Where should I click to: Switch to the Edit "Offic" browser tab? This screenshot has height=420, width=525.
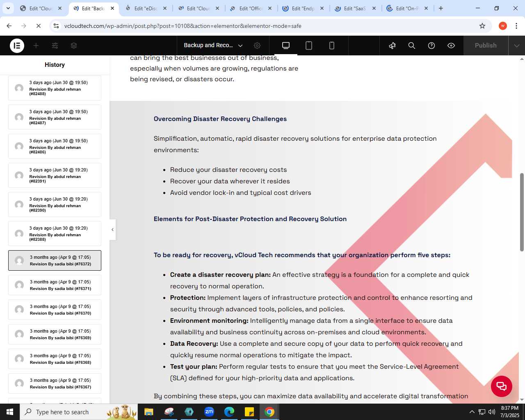(x=251, y=8)
